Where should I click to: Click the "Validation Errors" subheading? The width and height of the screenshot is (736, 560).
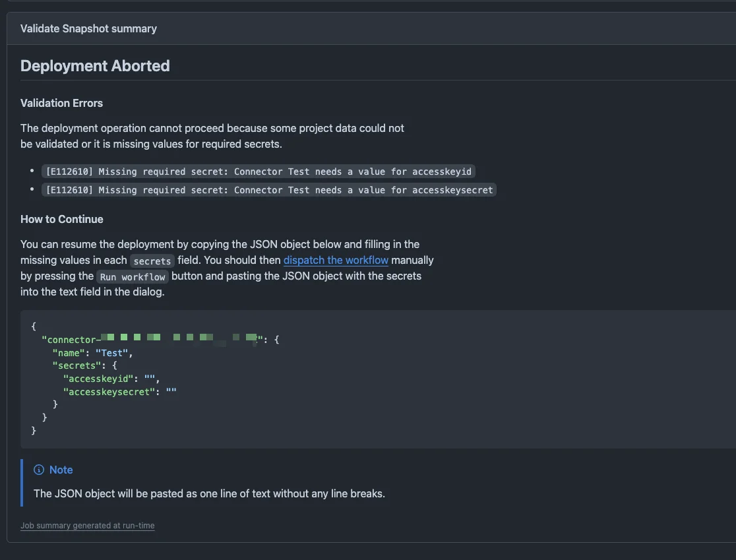[61, 103]
